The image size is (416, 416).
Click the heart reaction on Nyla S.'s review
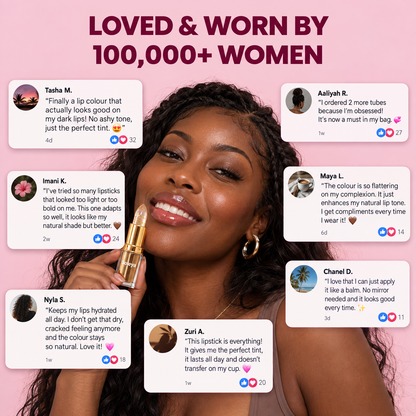coord(114,359)
